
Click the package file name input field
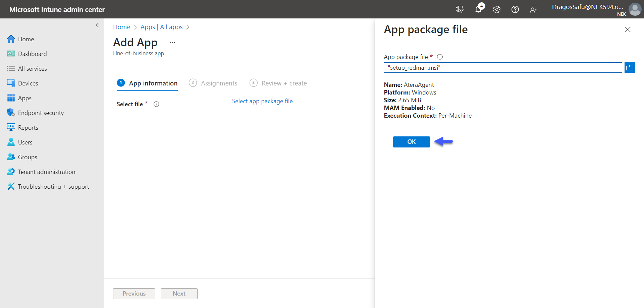pos(503,68)
